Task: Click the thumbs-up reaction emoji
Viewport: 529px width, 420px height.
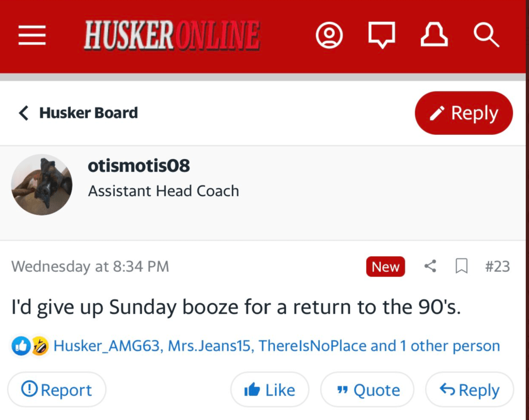Action: [x=21, y=346]
